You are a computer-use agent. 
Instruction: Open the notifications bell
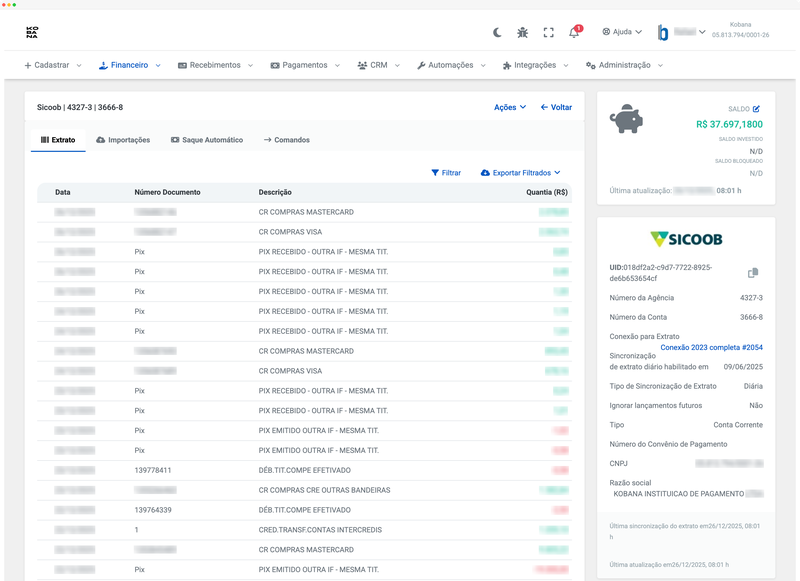(x=574, y=32)
